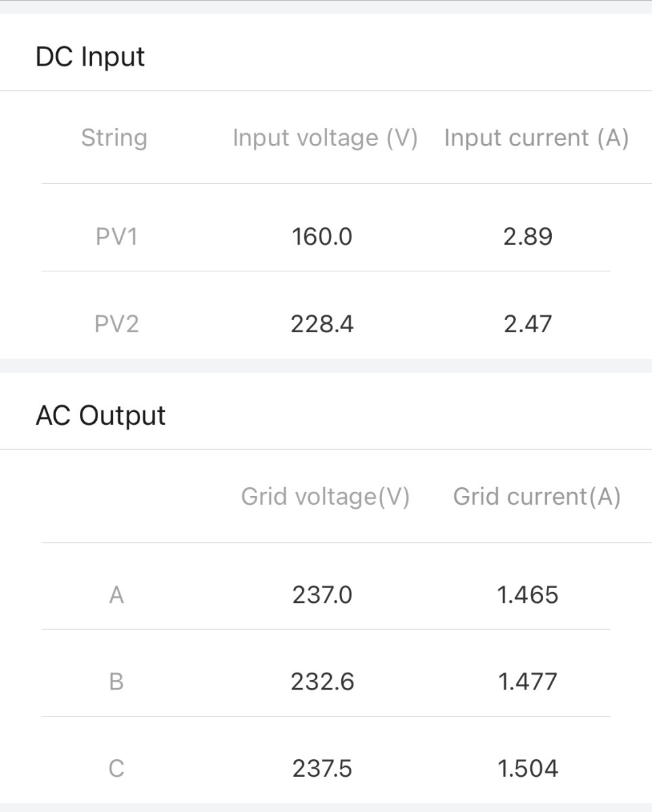652x812 pixels.
Task: Tap PV1 input voltage value 160.0
Action: (322, 238)
